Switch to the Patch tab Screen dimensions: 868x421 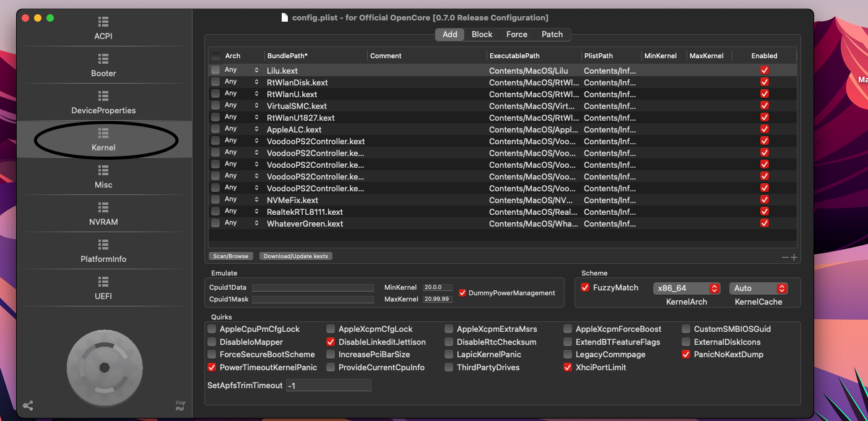(x=552, y=35)
